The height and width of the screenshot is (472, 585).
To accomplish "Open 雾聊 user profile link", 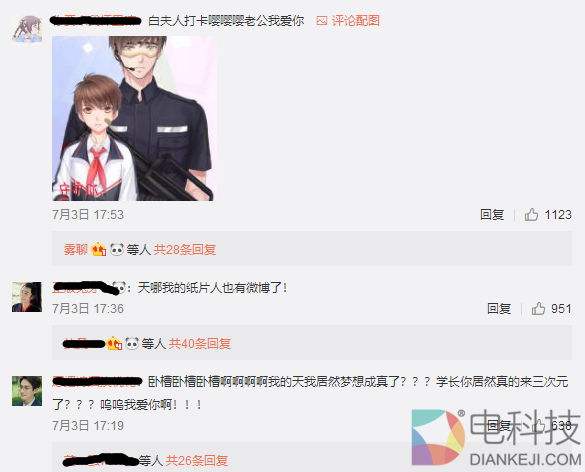I will coord(76,249).
